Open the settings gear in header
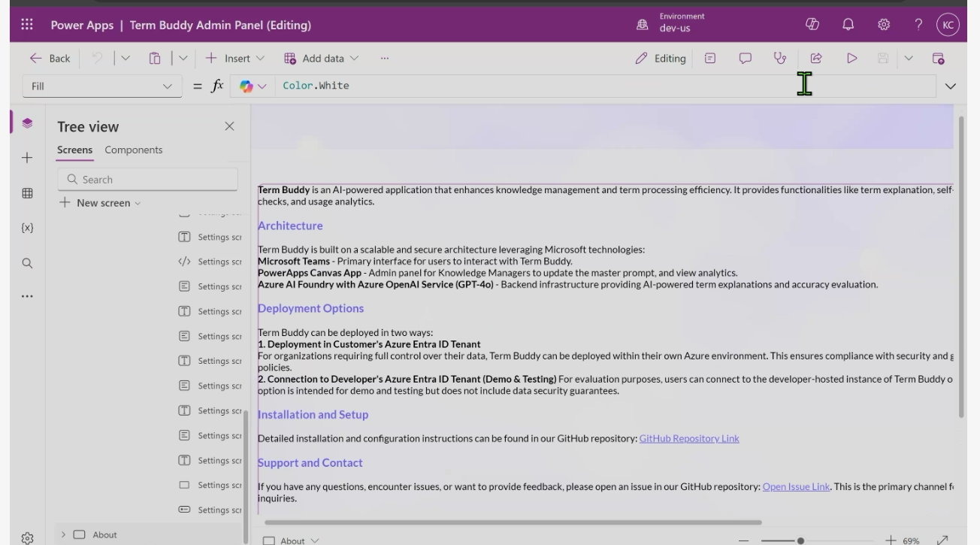 click(x=884, y=25)
